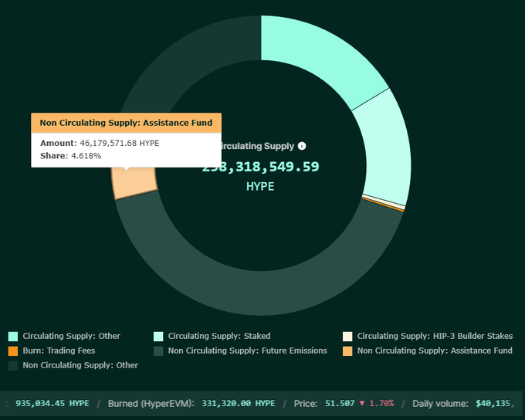Image resolution: width=525 pixels, height=420 pixels.
Task: Click legend label Non Circulating Supply: Other
Action: click(x=80, y=365)
